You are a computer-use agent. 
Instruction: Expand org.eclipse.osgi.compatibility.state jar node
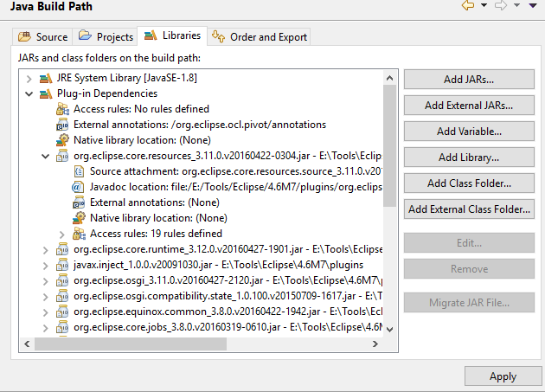(46, 297)
